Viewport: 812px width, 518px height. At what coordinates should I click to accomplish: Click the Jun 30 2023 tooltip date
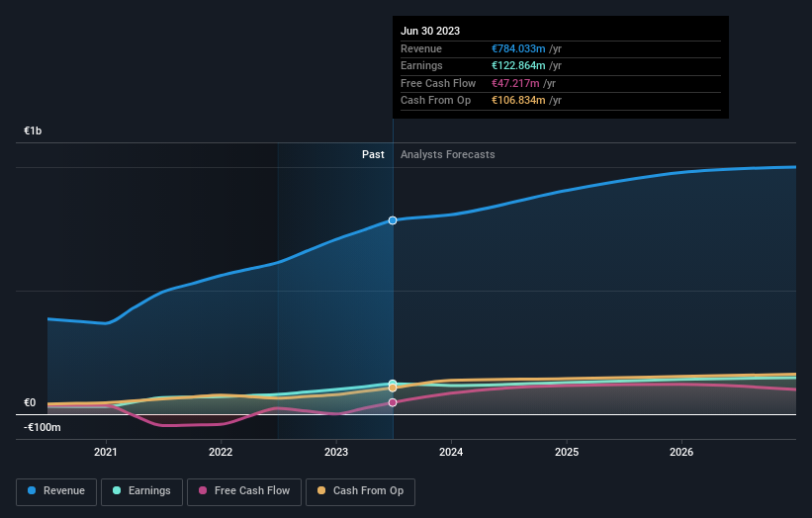(x=430, y=31)
